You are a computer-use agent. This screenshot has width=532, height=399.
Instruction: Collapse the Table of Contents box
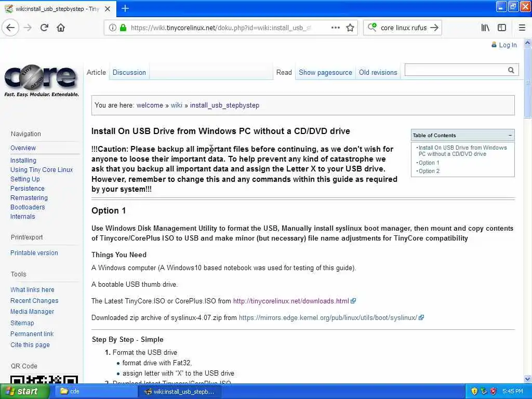pyautogui.click(x=510, y=136)
